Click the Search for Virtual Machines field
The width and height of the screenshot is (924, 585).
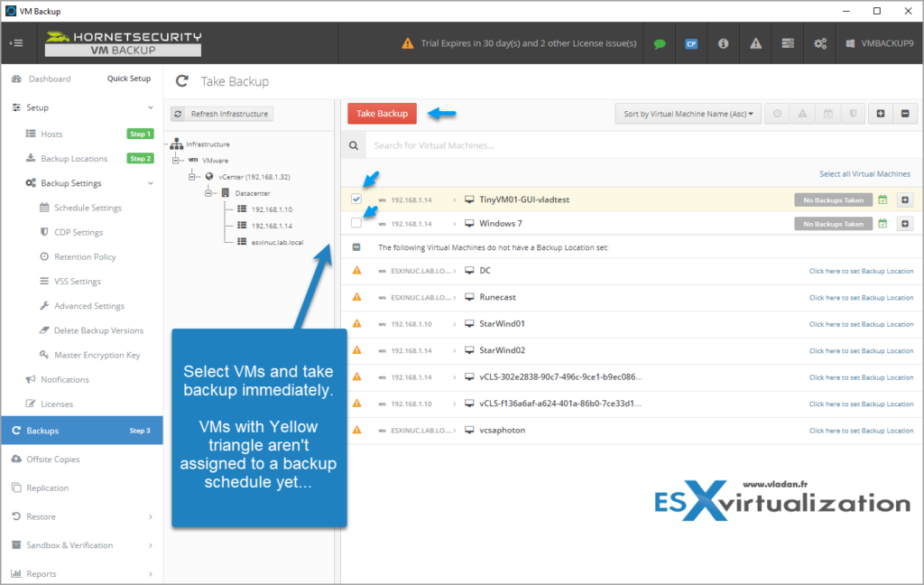click(541, 144)
